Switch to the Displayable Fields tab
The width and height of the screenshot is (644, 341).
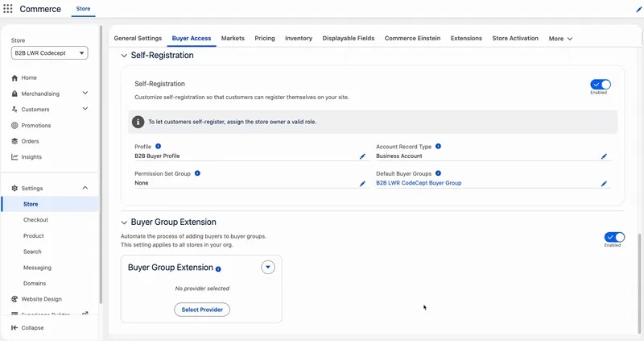tap(349, 38)
